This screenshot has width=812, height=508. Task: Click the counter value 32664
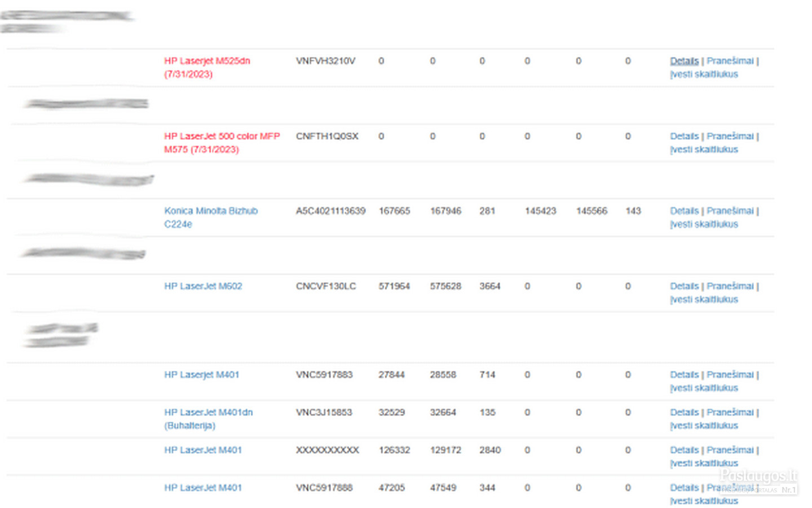[x=443, y=413]
